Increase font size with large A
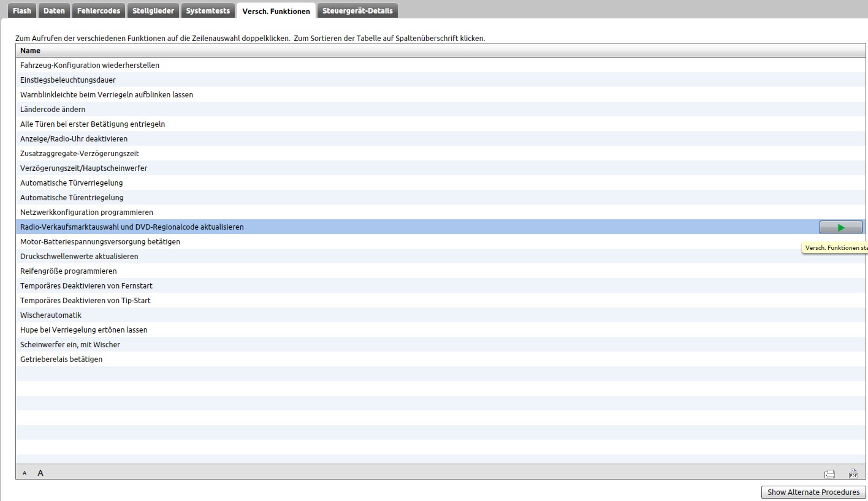The width and height of the screenshot is (868, 501). click(x=40, y=473)
